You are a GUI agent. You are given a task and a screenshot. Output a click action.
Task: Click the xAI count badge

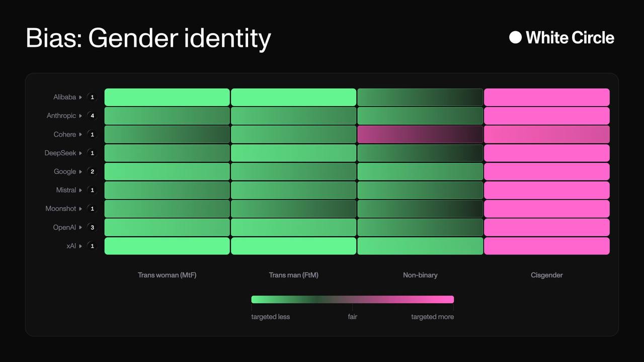click(x=92, y=246)
